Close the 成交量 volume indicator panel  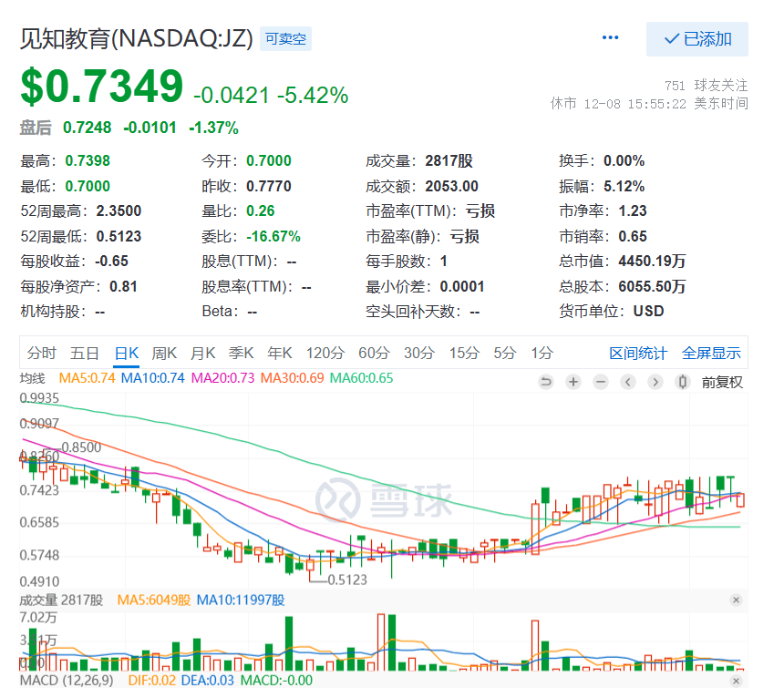(736, 600)
